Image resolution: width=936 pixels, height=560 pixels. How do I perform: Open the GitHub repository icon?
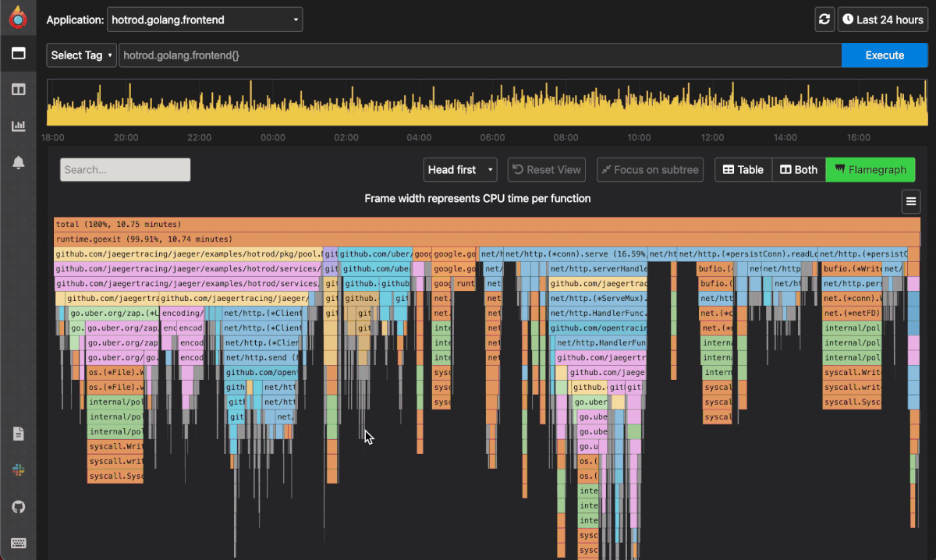[x=18, y=507]
